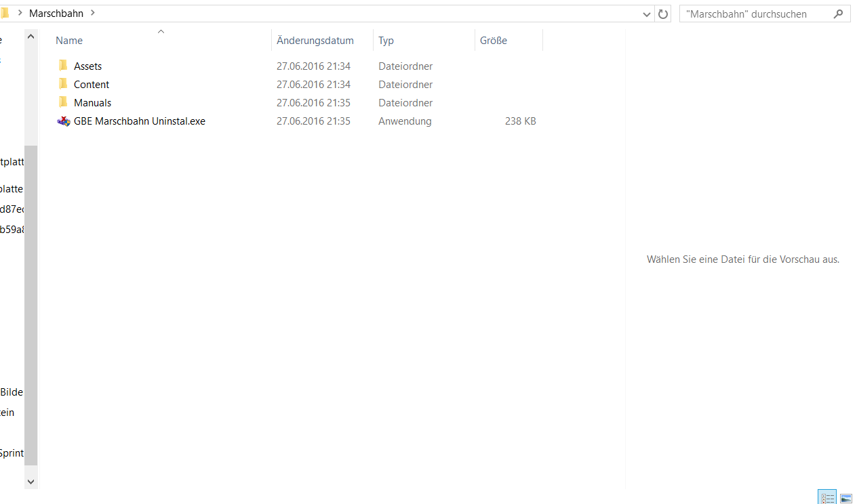The image size is (857, 504).
Task: Select the file GBE Marschbahn Uninstal.exe
Action: [139, 121]
